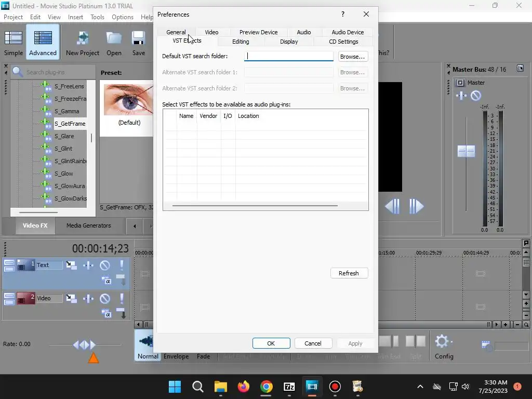Click Video track compositing mode icon
The width and height of the screenshot is (532, 399).
[106, 313]
